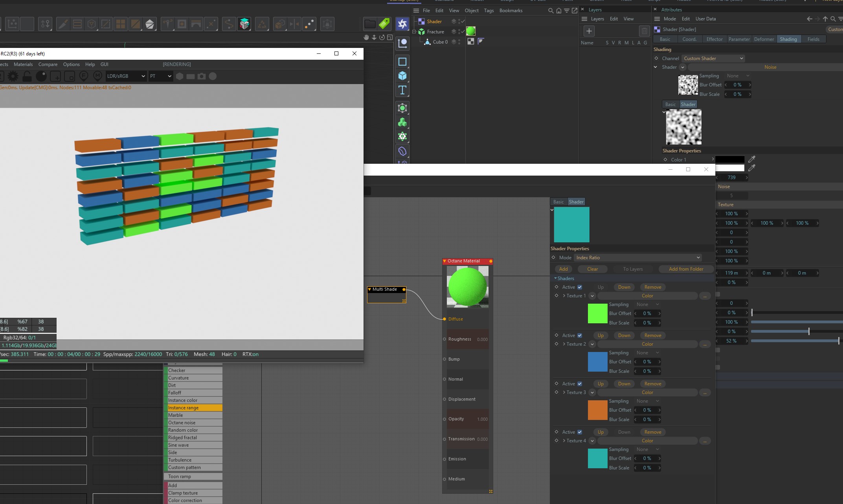Image resolution: width=843 pixels, height=504 pixels.
Task: Toggle Active checkbox for Texture 4
Action: (x=580, y=432)
